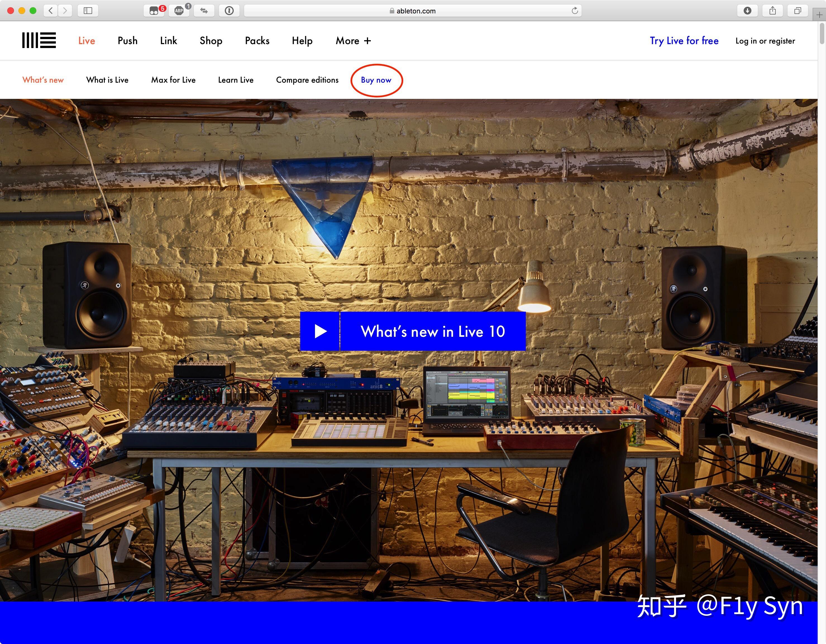Click the two-arrows extension icon
This screenshot has width=826, height=644.
204,11
